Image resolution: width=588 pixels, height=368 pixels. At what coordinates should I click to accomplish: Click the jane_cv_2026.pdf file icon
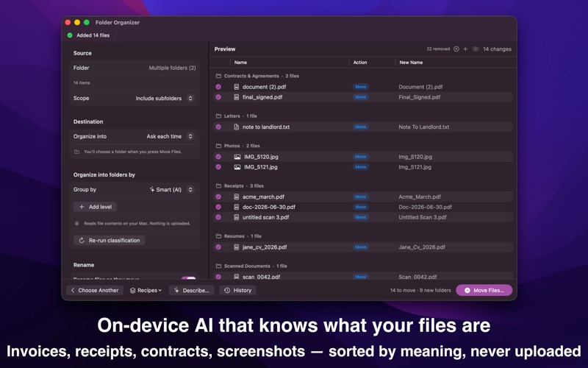236,247
